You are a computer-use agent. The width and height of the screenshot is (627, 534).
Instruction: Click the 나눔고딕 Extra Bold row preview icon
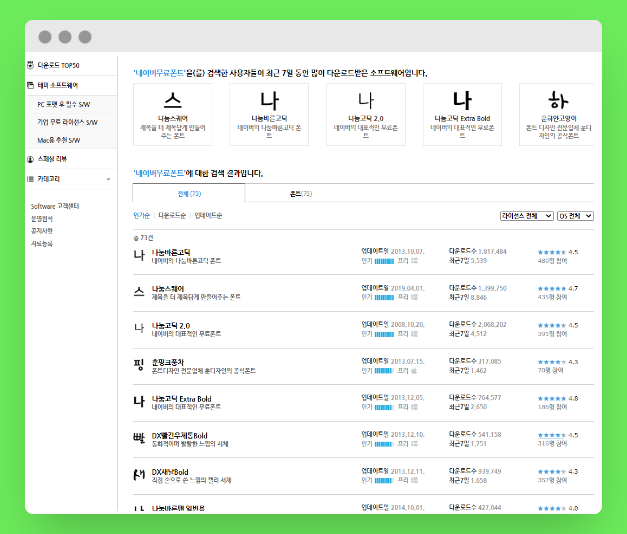click(139, 401)
